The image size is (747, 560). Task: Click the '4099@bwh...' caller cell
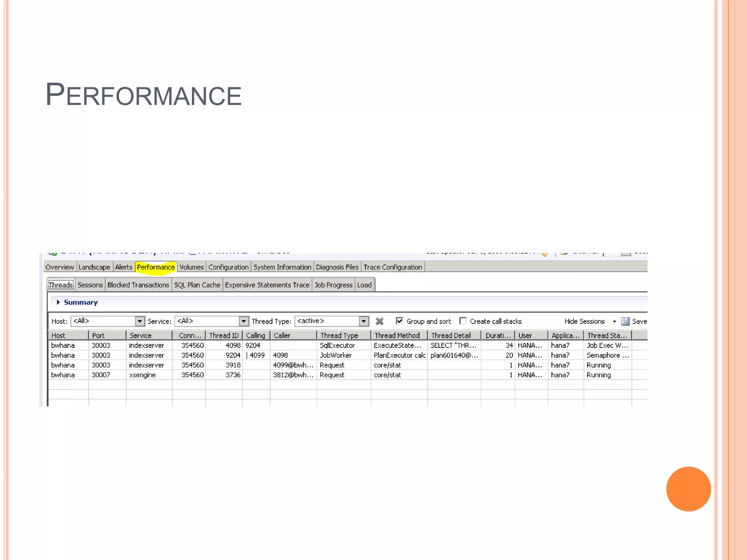[293, 365]
